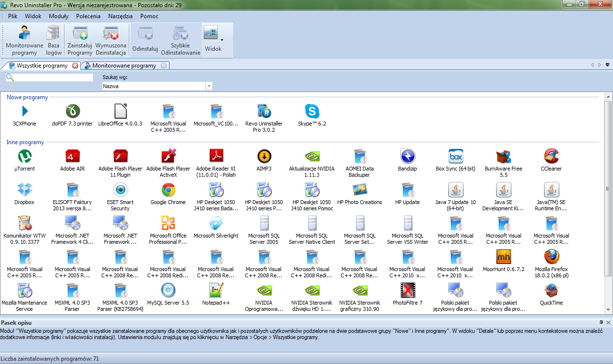Switch to Monitorowane programy tab
This screenshot has width=613, height=364.
124,66
